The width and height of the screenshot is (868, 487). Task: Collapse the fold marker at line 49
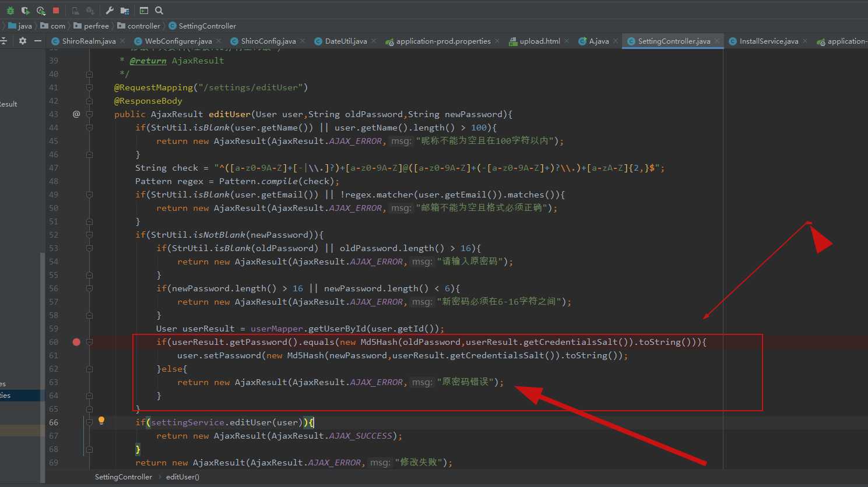(x=89, y=195)
